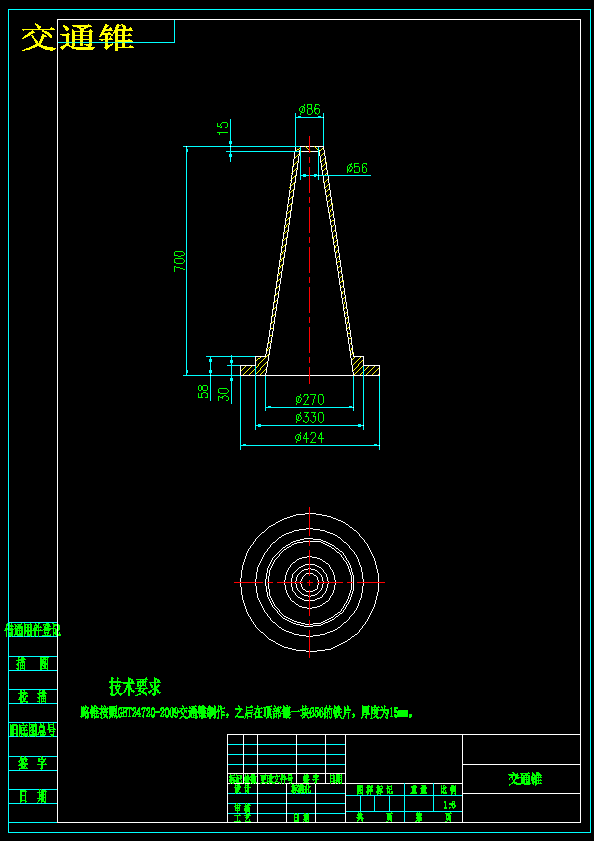Click the 重量 header cell
594x841 pixels.
pyautogui.click(x=419, y=790)
